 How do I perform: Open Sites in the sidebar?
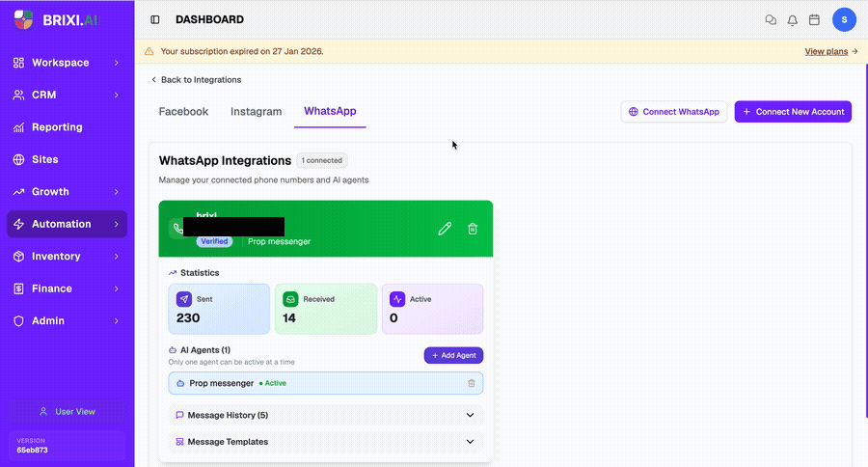(67, 159)
